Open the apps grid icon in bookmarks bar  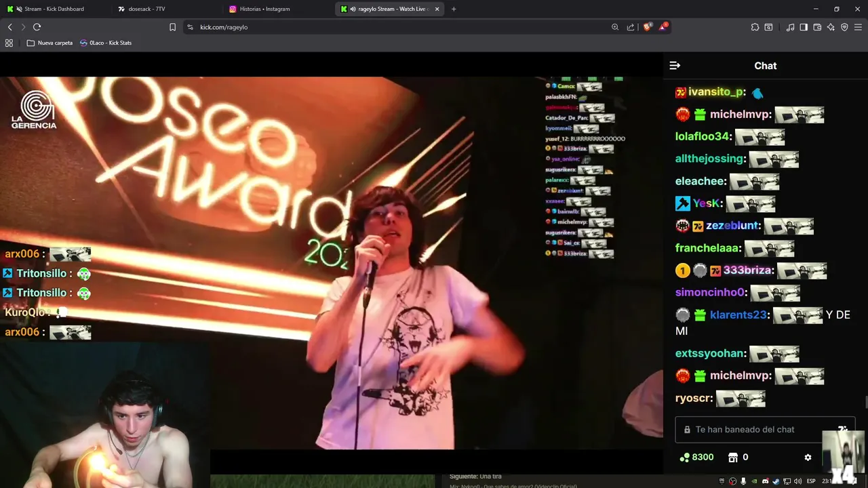point(9,43)
